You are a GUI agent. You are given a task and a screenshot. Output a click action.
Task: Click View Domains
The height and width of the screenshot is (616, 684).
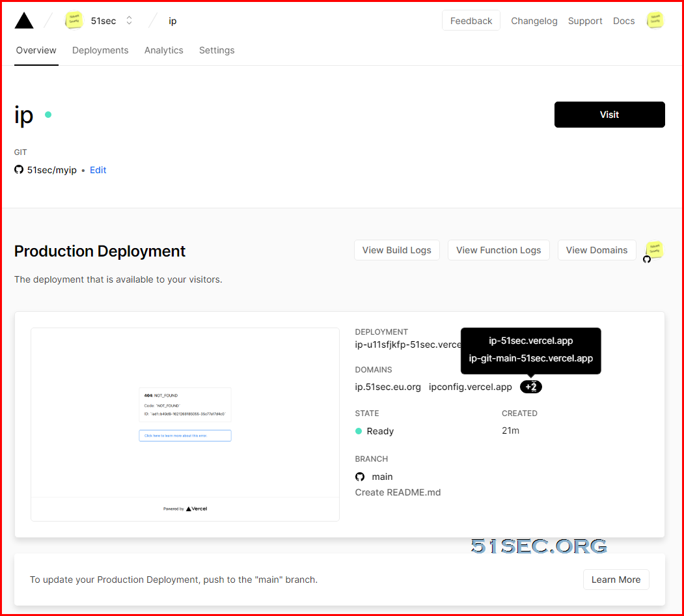tap(597, 250)
